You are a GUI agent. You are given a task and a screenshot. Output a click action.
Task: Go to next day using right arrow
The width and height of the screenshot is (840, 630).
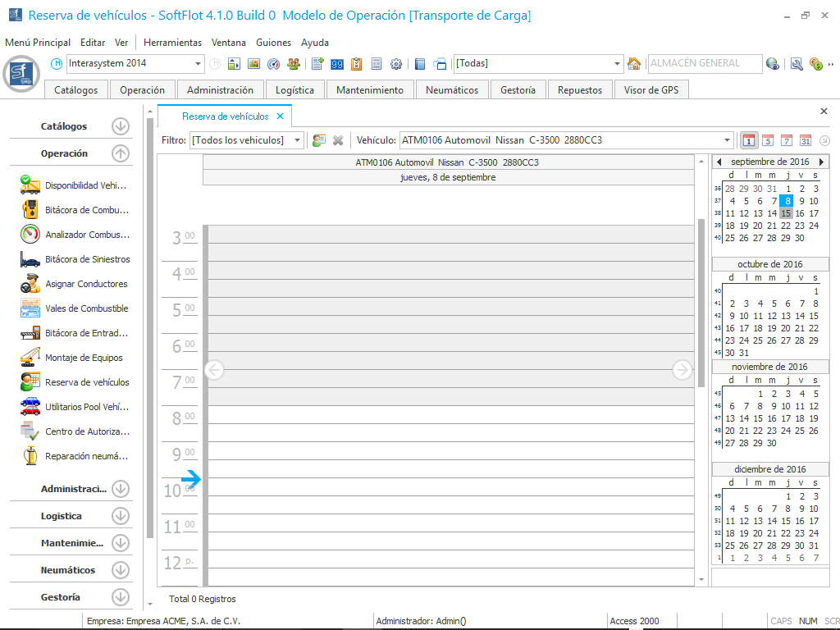point(682,370)
